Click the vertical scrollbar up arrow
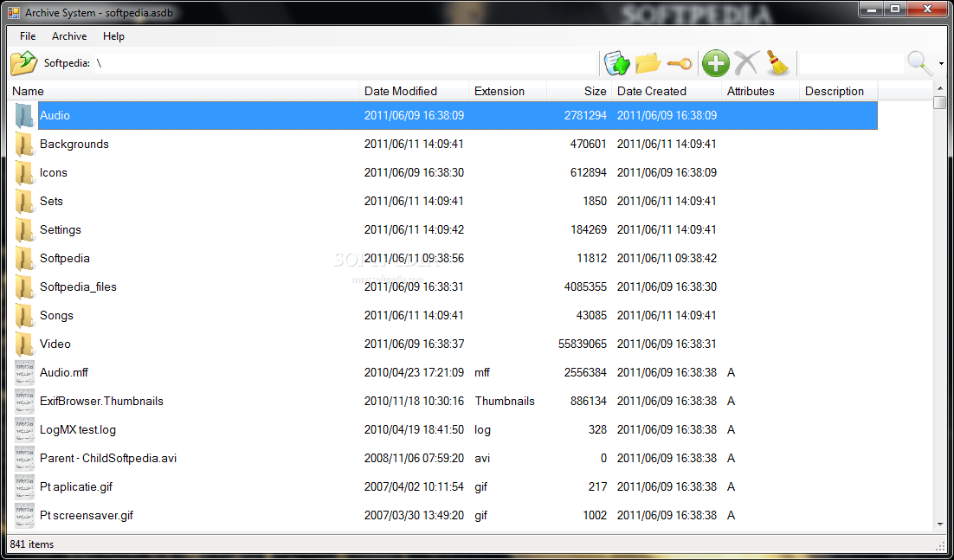 940,89
